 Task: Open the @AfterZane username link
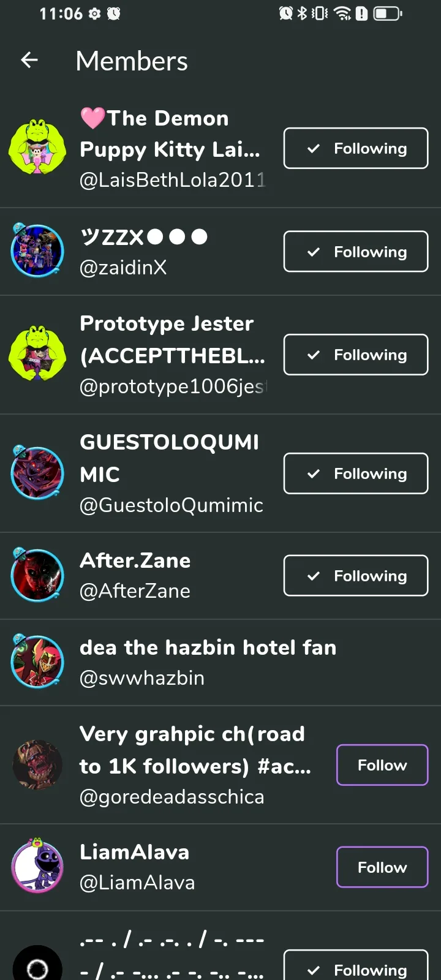click(135, 591)
